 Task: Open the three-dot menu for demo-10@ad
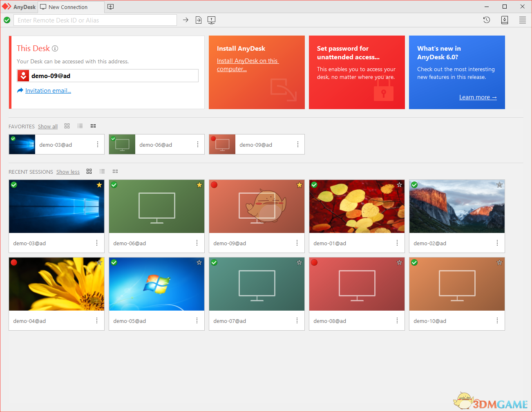coord(497,321)
